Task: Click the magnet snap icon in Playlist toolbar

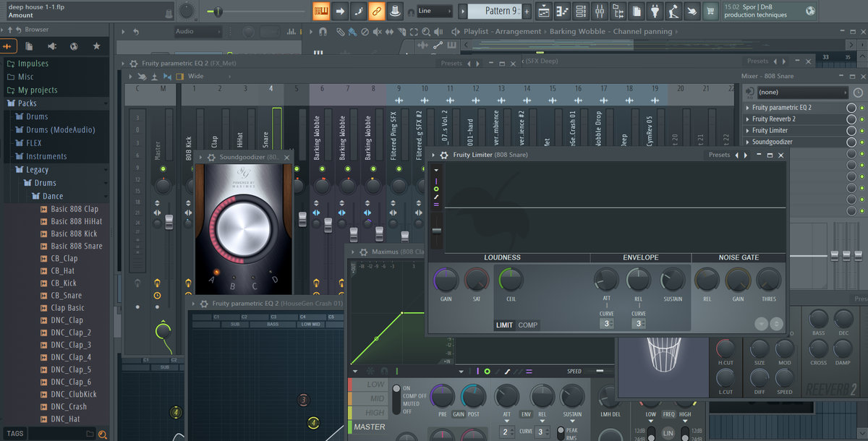Action: (x=324, y=32)
